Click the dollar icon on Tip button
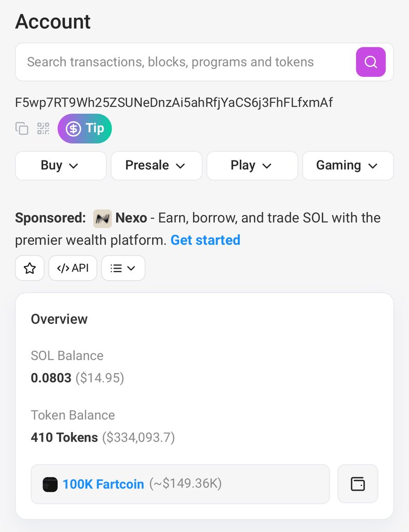Image resolution: width=409 pixels, height=532 pixels. [73, 129]
